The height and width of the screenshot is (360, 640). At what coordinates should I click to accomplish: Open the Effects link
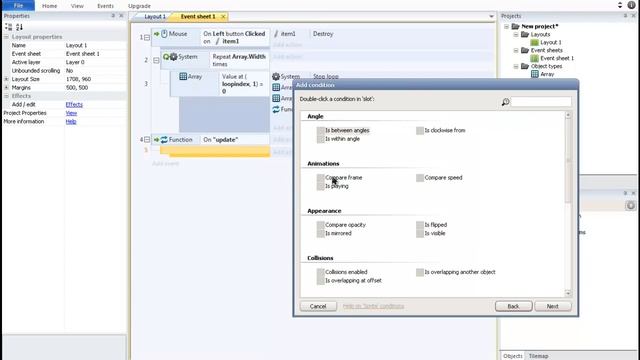[74, 104]
